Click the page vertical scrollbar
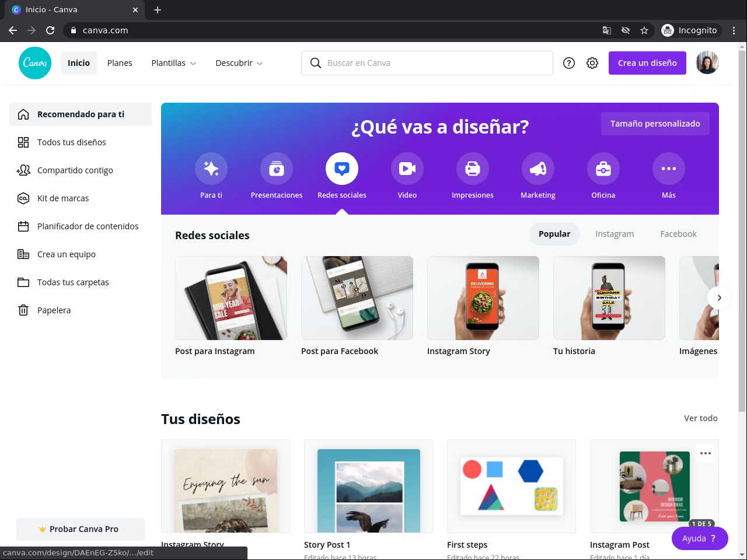Screen dimensions: 747x560 742,230
